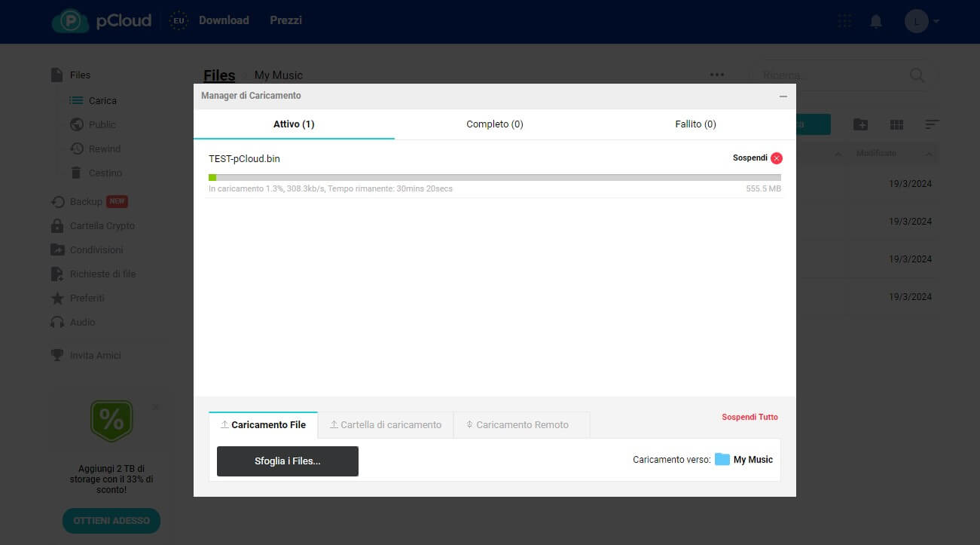This screenshot has height=545, width=980.
Task: Click the search magnifier icon
Action: (x=917, y=75)
